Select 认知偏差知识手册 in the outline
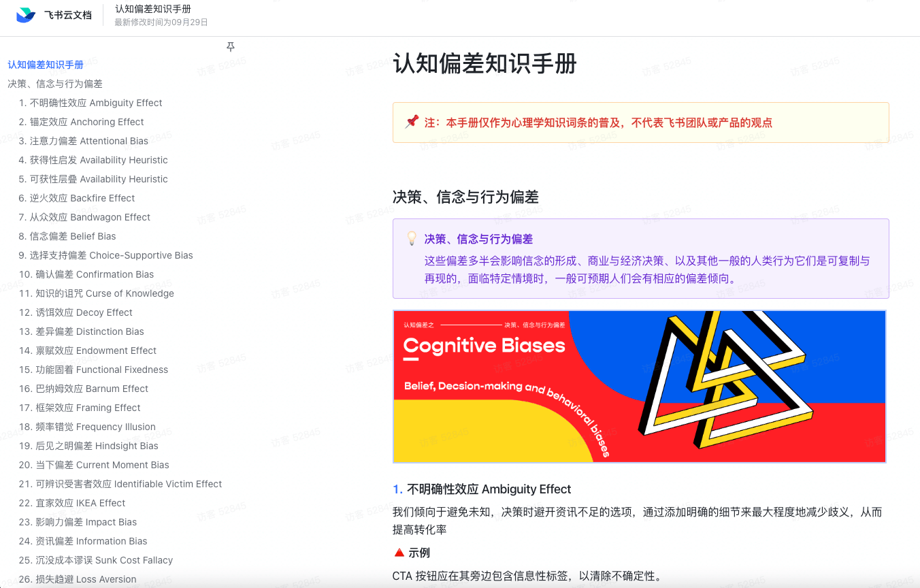This screenshot has width=920, height=588. pos(46,65)
